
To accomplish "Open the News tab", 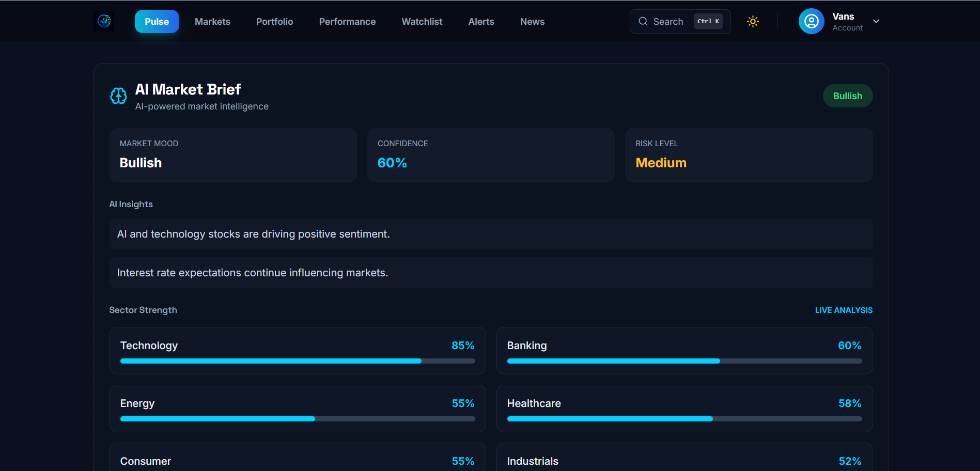I will coord(532,21).
